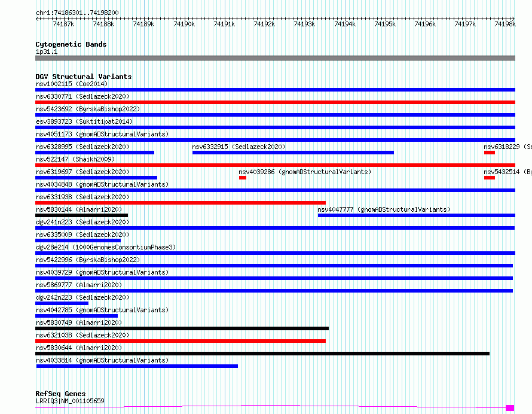Click nsv4042785 (gnomADStructuralVariants) label
Viewport: 532px width, 414px height.
(x=102, y=310)
